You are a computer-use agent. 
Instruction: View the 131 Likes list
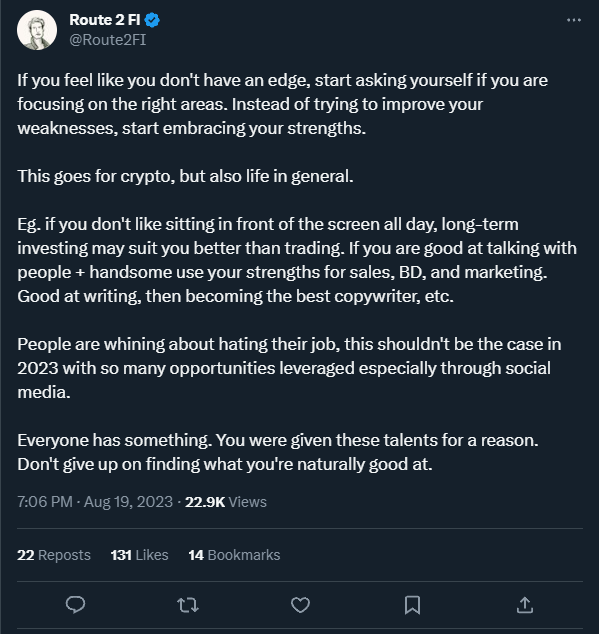pyautogui.click(x=140, y=555)
